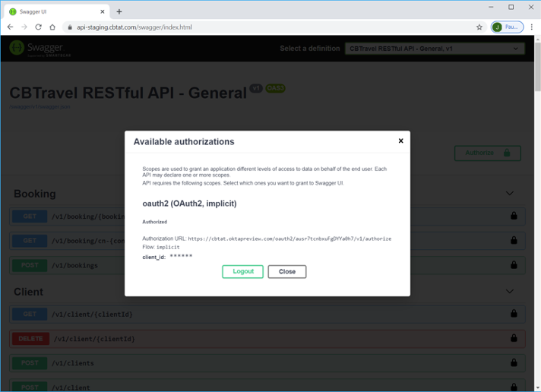Collapse the Client section chevron

tap(510, 291)
